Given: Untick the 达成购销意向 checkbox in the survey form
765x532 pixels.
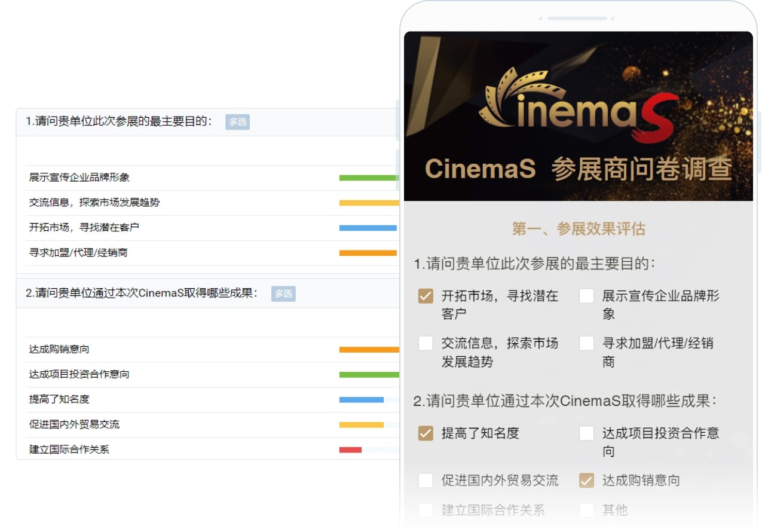Looking at the screenshot, I should [586, 481].
